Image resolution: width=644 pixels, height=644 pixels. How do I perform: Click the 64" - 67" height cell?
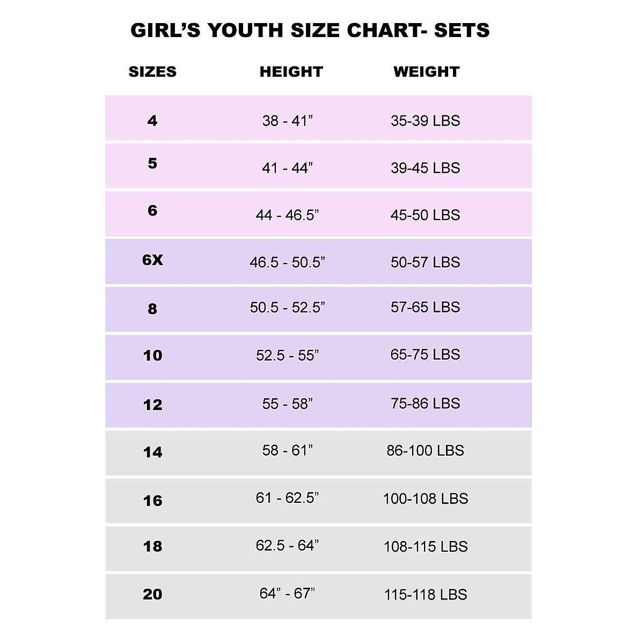(x=287, y=594)
